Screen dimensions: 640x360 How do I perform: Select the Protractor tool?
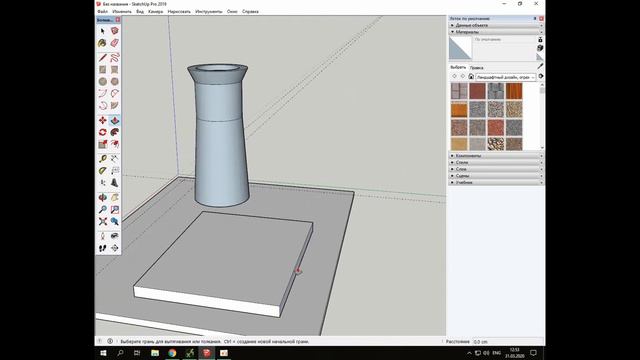[x=102, y=170]
